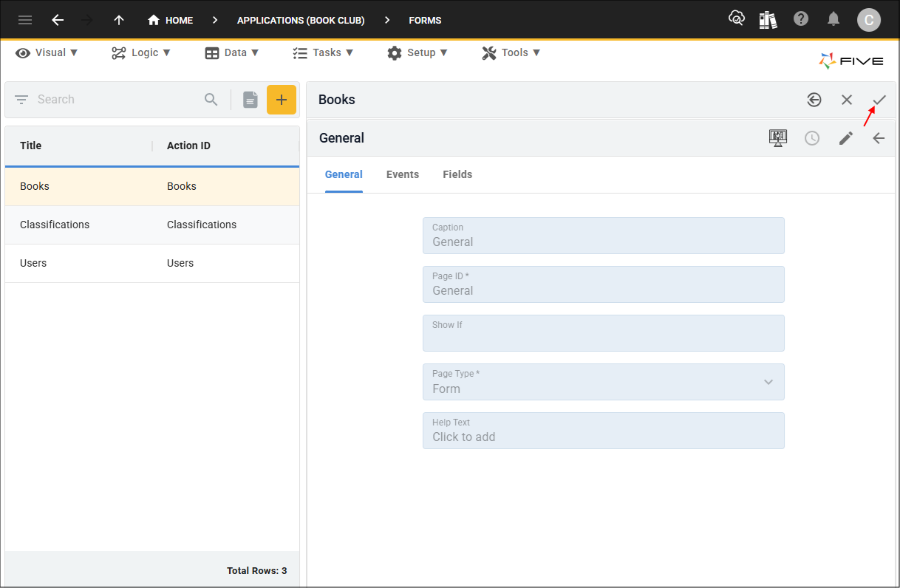Go back from General page arrow
Screen dimensions: 900x588
(879, 138)
